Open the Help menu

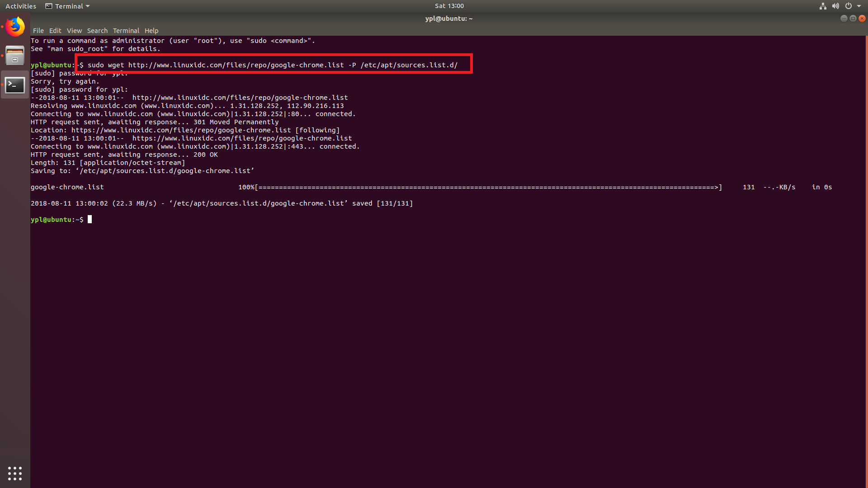click(151, 31)
